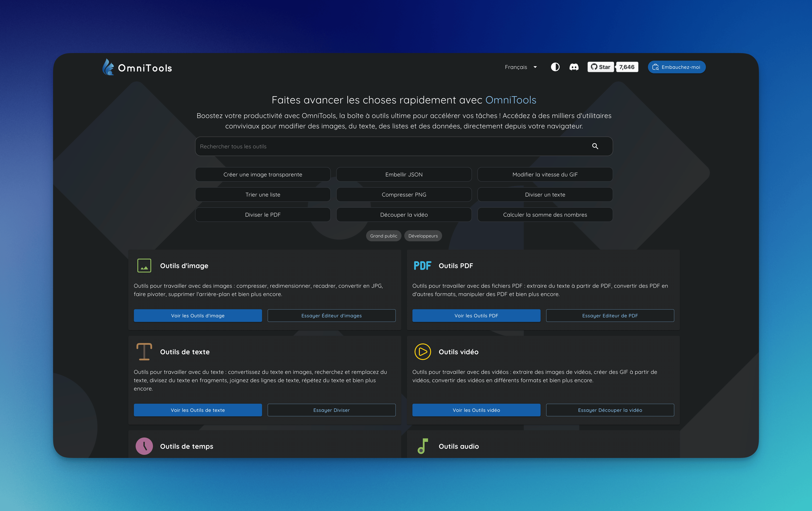Click the GitHub Star button

(x=601, y=67)
